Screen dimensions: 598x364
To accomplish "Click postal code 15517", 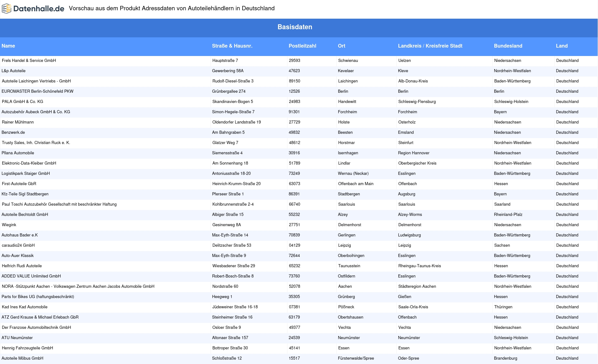I will pos(294,358).
